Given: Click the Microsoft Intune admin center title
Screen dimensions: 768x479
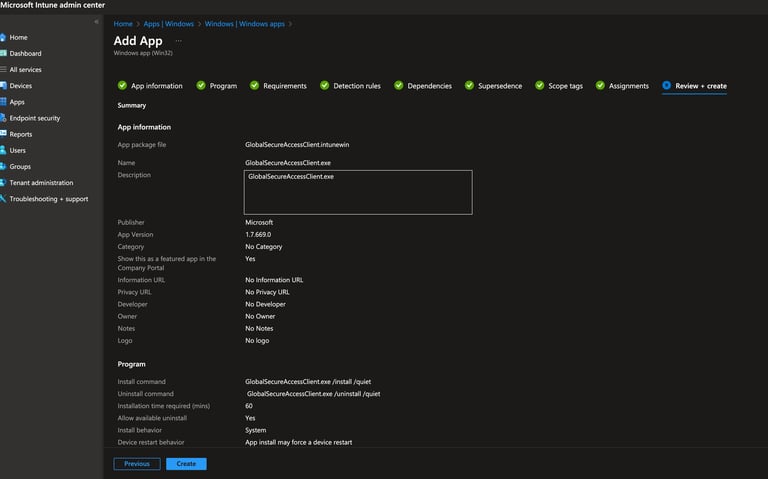Looking at the screenshot, I should point(52,5).
